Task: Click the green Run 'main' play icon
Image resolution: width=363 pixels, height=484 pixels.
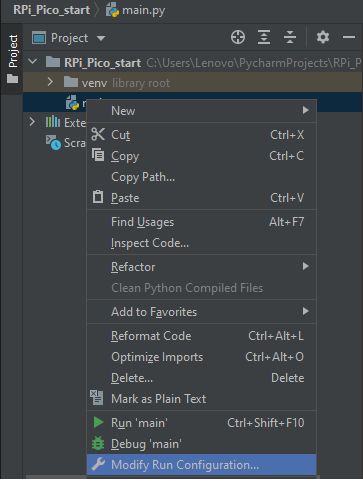Action: [x=98, y=422]
